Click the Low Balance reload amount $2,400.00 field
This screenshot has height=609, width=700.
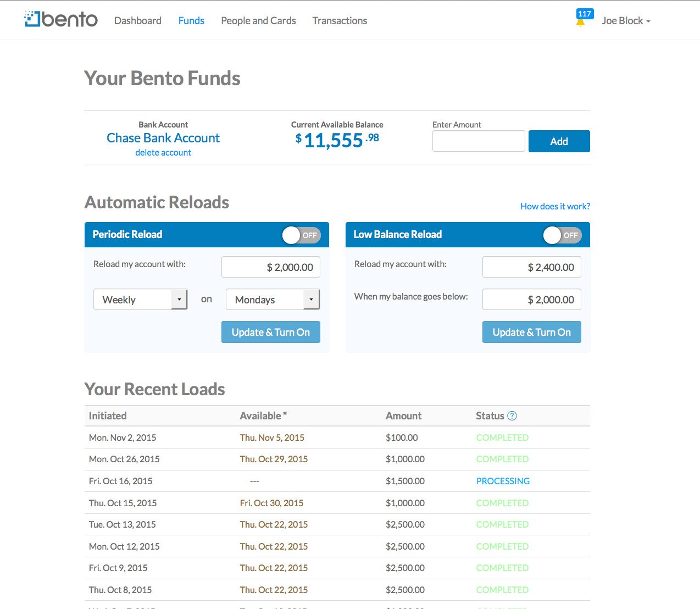[x=532, y=267]
